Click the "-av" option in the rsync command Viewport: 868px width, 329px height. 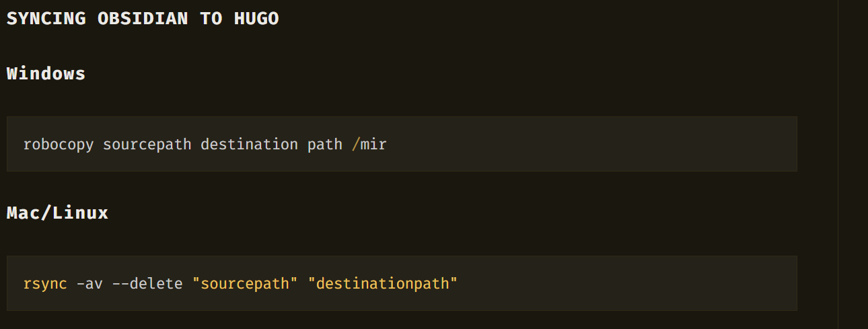pos(89,284)
